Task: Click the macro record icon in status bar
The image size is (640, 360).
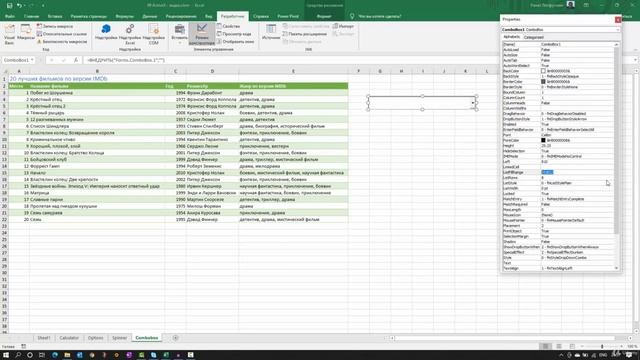Action: point(23,347)
